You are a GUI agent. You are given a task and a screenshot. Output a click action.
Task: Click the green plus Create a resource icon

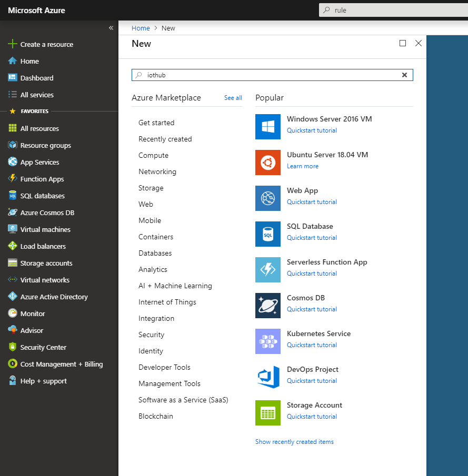pos(13,44)
